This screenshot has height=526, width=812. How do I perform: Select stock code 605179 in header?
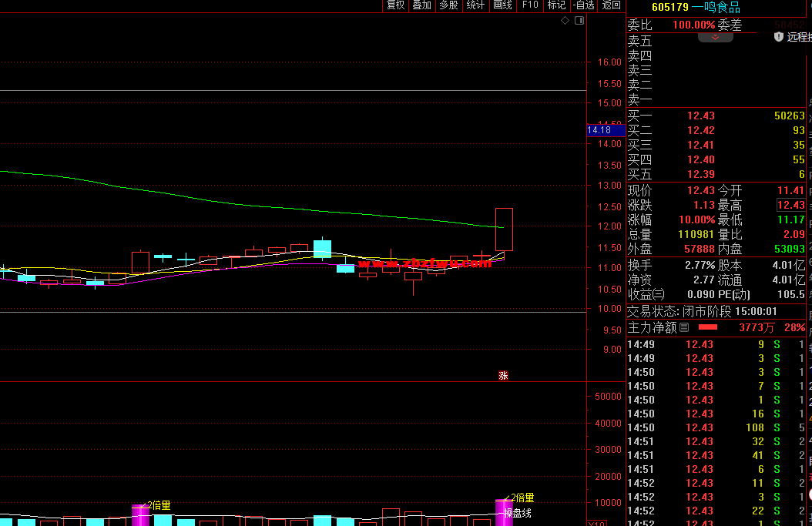point(670,7)
